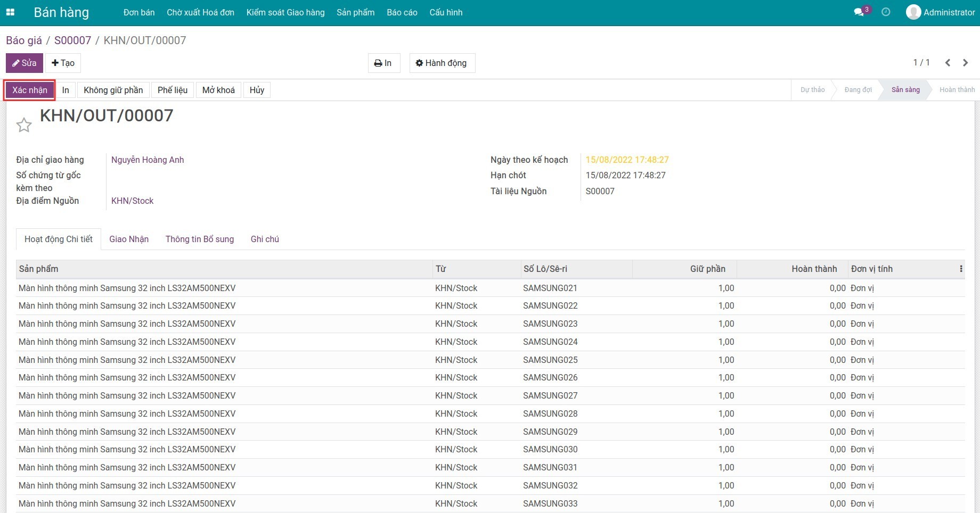
Task: Open the Cấu hình menu
Action: coord(446,12)
